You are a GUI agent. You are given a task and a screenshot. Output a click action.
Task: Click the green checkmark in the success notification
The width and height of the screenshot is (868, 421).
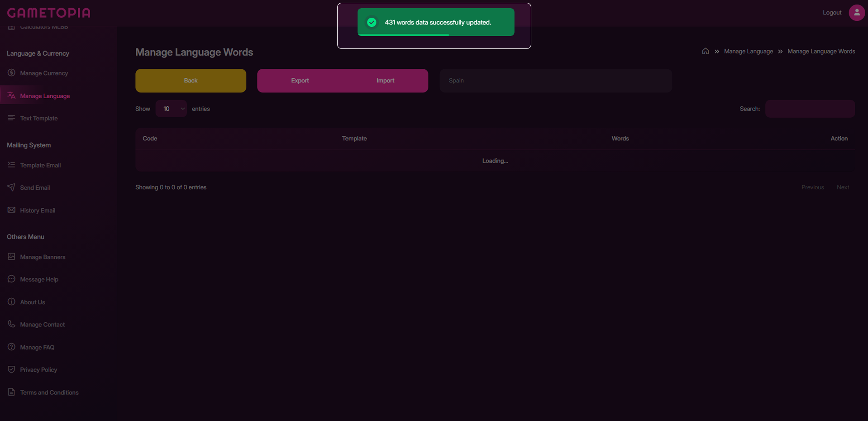pyautogui.click(x=372, y=22)
